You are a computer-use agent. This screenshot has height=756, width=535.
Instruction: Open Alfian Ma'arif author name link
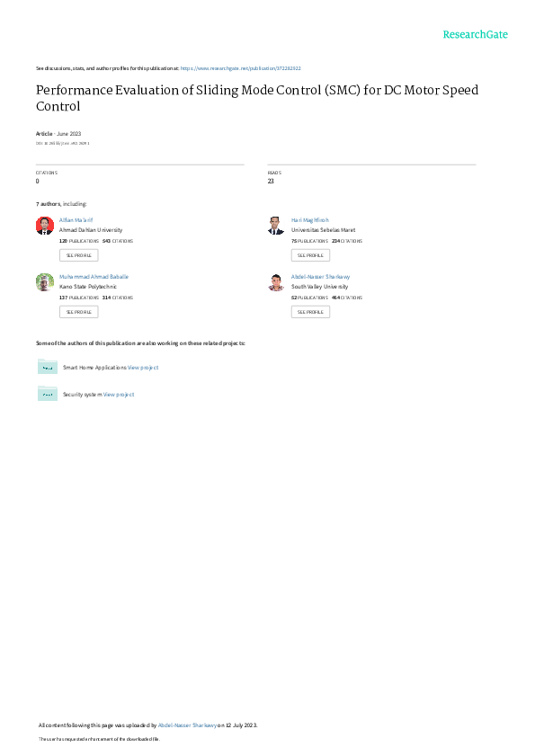[x=76, y=220]
